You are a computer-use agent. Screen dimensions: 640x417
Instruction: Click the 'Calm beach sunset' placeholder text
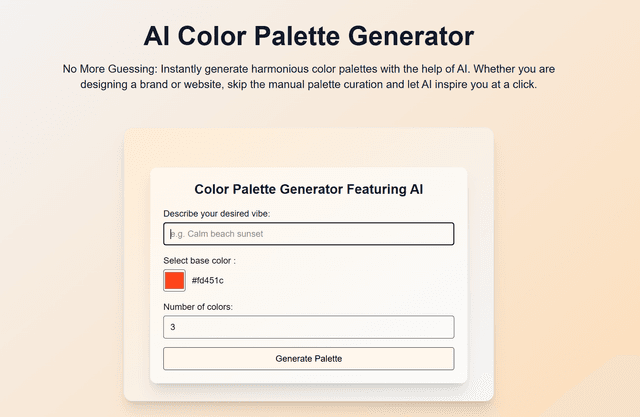[x=225, y=234]
